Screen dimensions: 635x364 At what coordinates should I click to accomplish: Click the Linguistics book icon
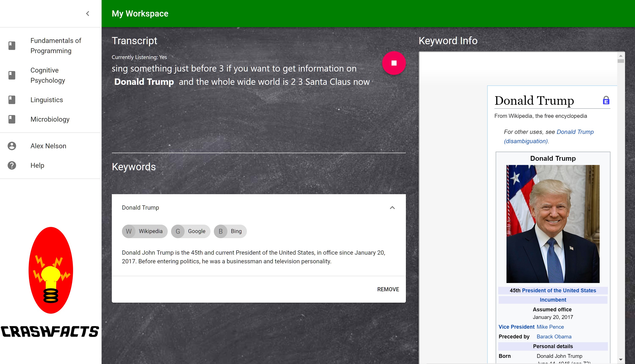(12, 100)
